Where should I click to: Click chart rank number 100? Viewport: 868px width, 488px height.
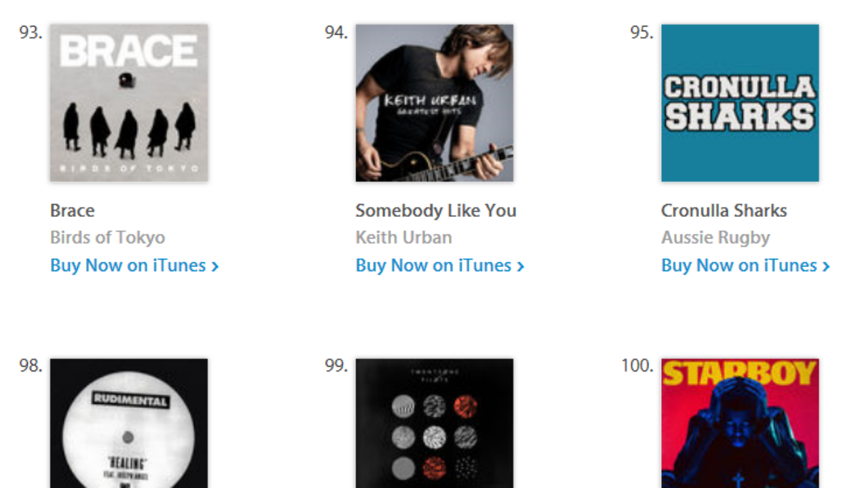(637, 366)
